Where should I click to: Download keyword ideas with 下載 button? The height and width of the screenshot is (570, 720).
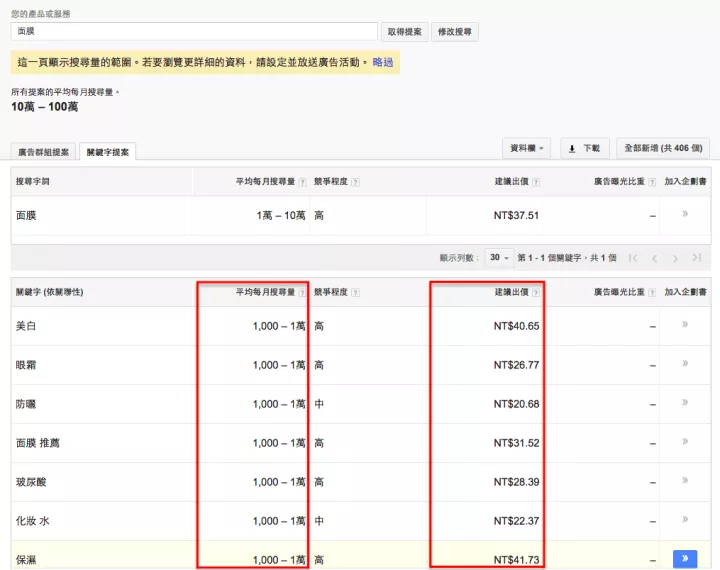coord(584,148)
